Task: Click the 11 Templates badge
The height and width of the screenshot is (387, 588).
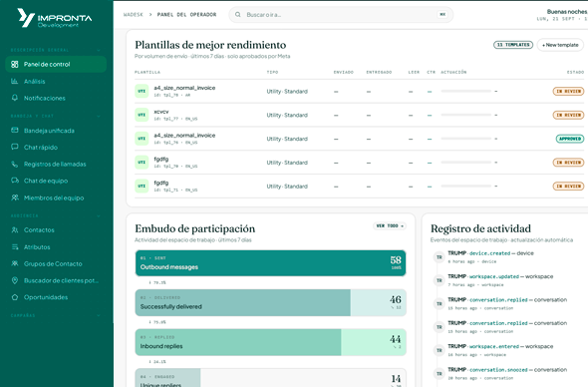Action: tap(513, 45)
